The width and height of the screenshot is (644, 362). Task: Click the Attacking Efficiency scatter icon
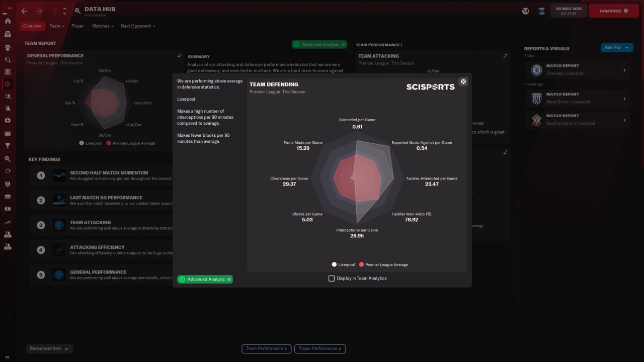click(x=59, y=250)
